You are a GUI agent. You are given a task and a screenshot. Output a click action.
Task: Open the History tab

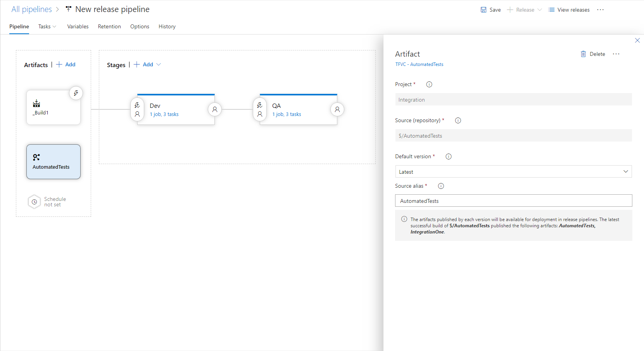(167, 26)
